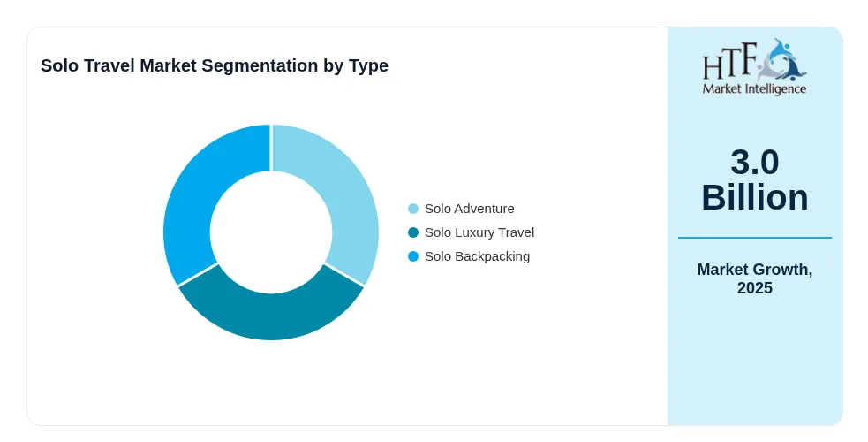Click the Market Intelligence text under the logo
The height and width of the screenshot is (442, 868).
click(754, 88)
